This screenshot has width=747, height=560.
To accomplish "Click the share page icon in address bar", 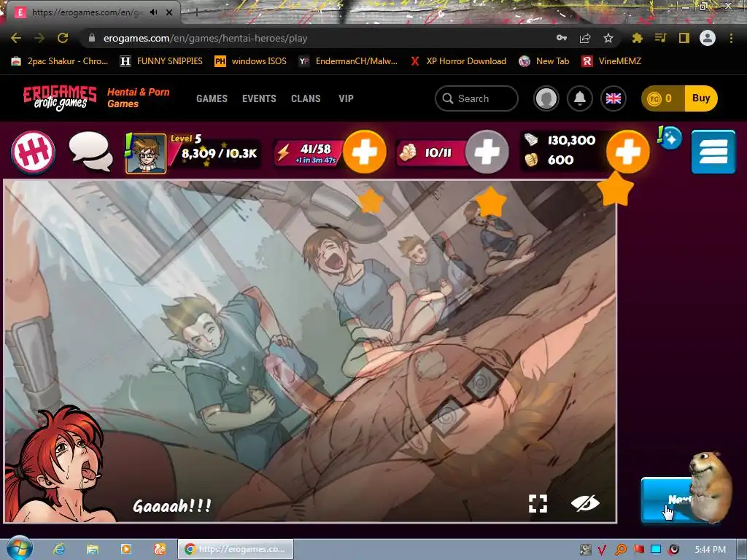I will [x=585, y=38].
